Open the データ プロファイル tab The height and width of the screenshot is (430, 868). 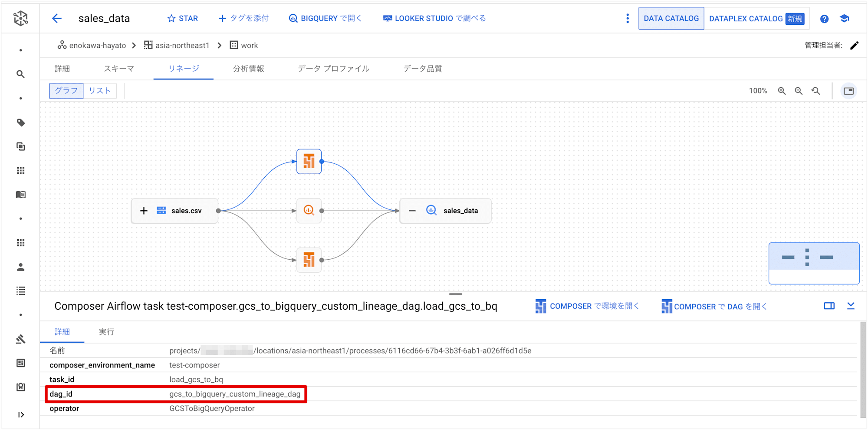(333, 69)
